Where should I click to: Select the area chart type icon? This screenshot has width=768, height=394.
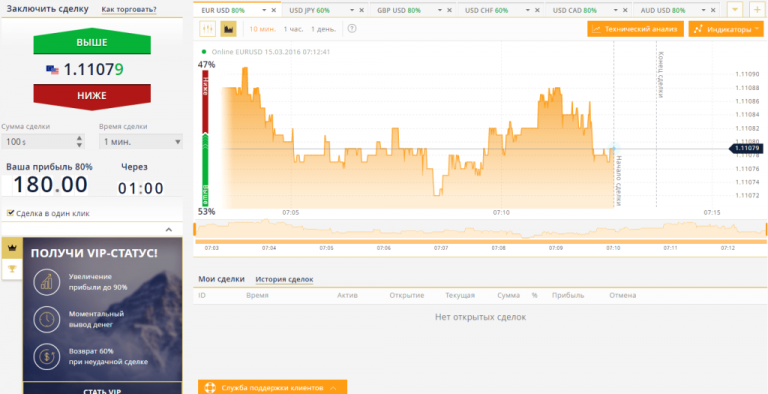tap(228, 29)
